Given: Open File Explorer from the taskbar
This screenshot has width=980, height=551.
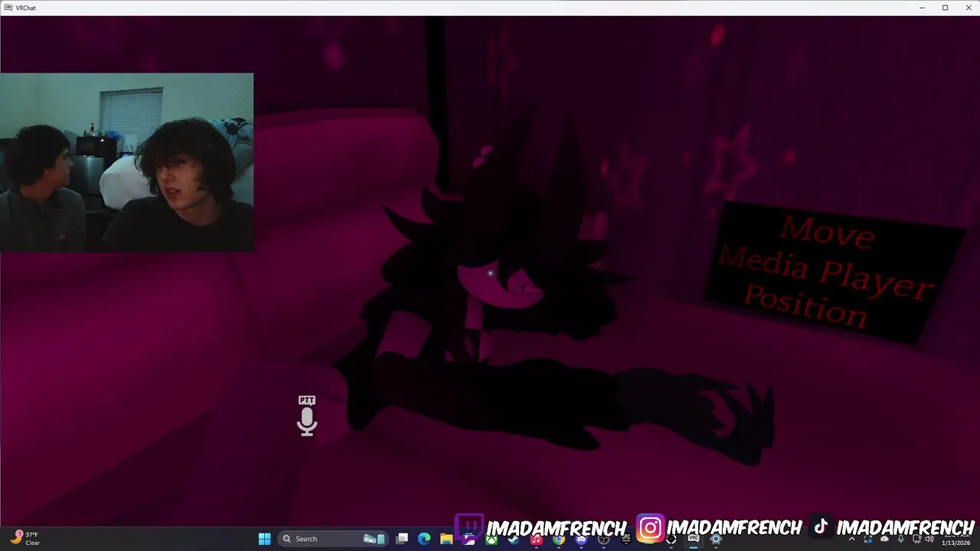Looking at the screenshot, I should [x=446, y=539].
